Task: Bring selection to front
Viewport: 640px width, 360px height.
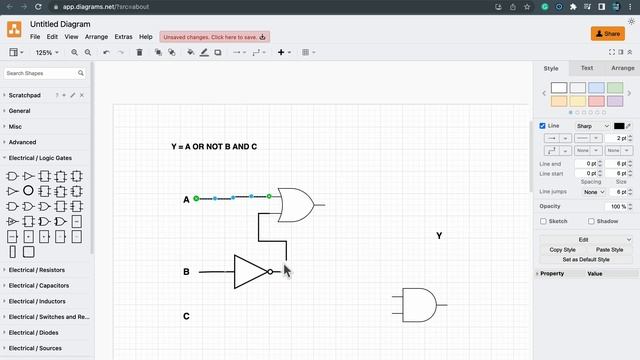Action: click(158, 52)
